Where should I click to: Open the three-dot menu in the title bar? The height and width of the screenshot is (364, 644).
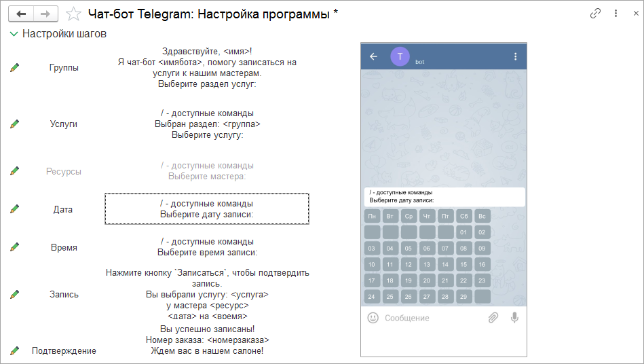[x=615, y=14]
